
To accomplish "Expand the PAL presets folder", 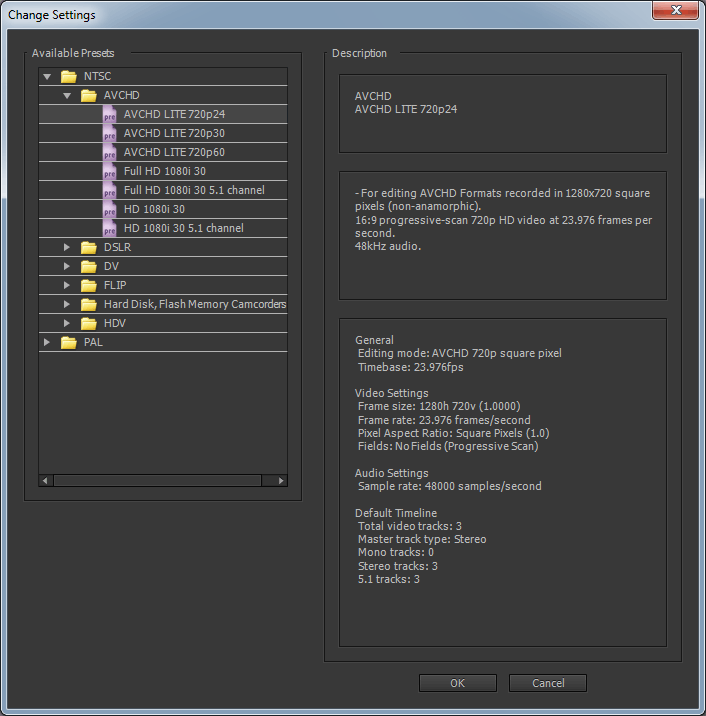I will (x=47, y=342).
